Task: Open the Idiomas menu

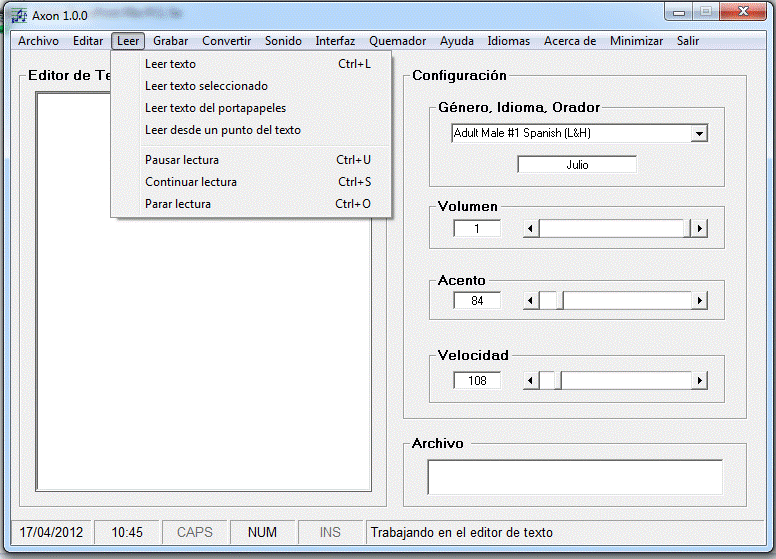Action: (x=509, y=41)
